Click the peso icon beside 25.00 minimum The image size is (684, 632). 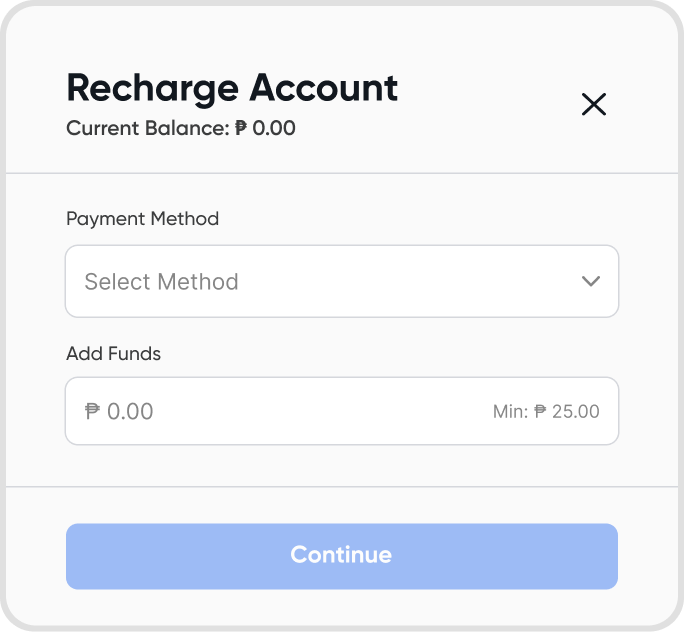coord(540,411)
